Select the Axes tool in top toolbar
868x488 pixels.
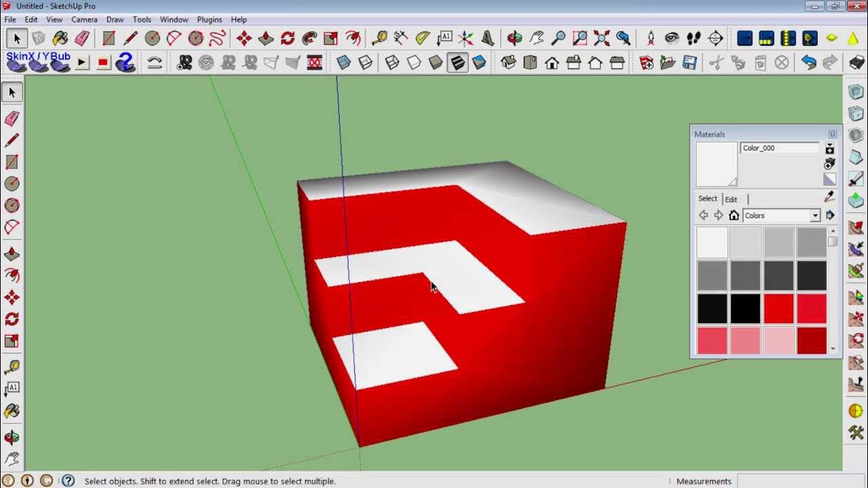[466, 39]
